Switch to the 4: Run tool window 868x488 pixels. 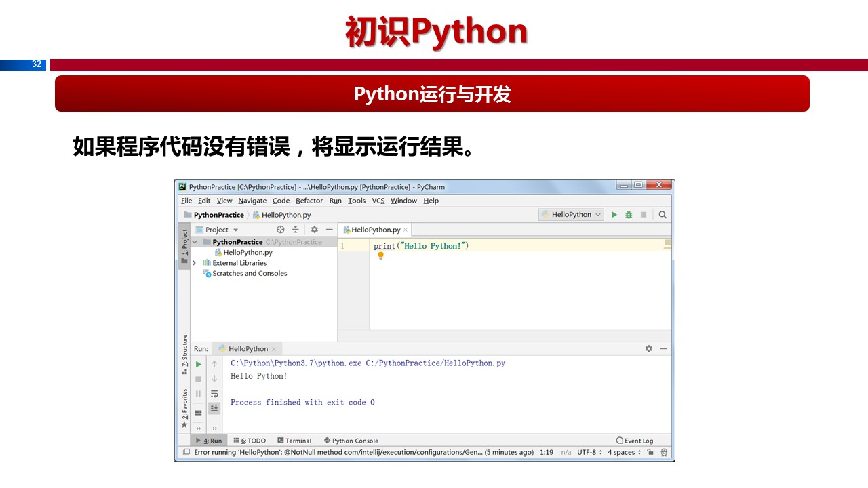click(x=209, y=441)
